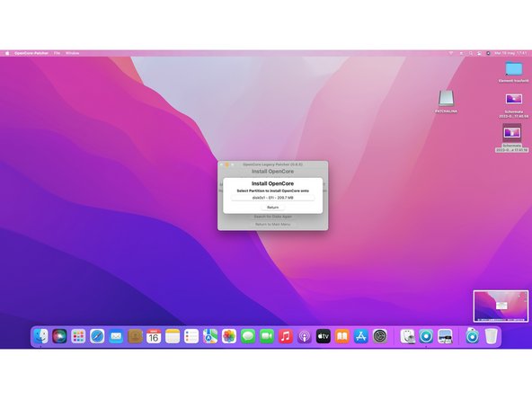Click the Return button in Install OpenCore dialog
This screenshot has height=399, width=532.
point(273,207)
